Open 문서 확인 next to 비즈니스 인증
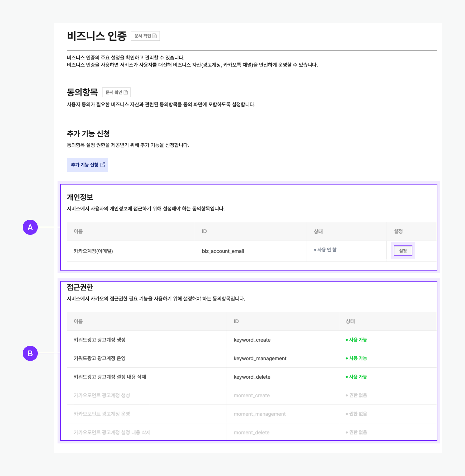465x476 pixels. [x=145, y=36]
